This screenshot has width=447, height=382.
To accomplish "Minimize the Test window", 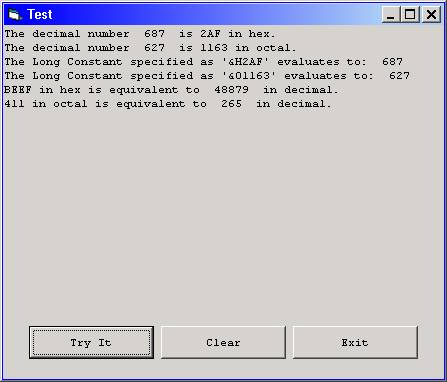I will (391, 15).
